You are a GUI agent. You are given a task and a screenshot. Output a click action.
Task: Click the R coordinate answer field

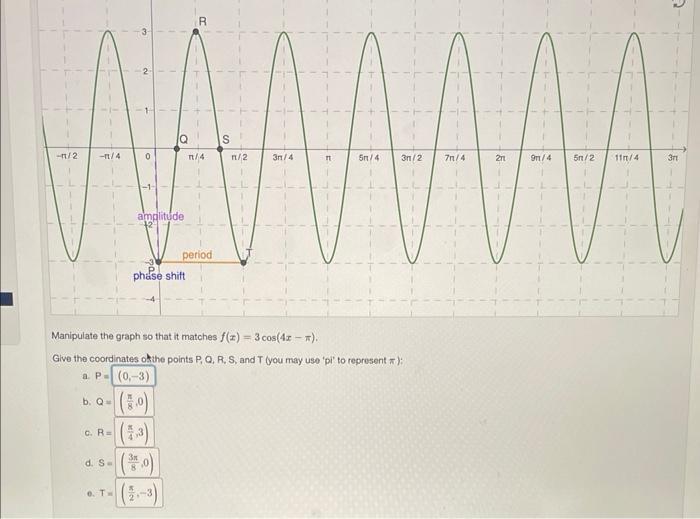coord(134,432)
